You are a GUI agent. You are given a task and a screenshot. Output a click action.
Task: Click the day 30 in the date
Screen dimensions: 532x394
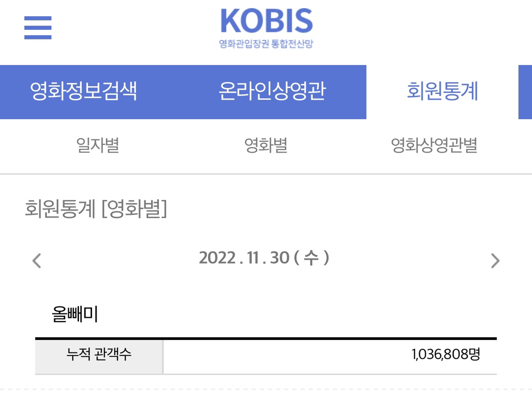click(x=280, y=258)
